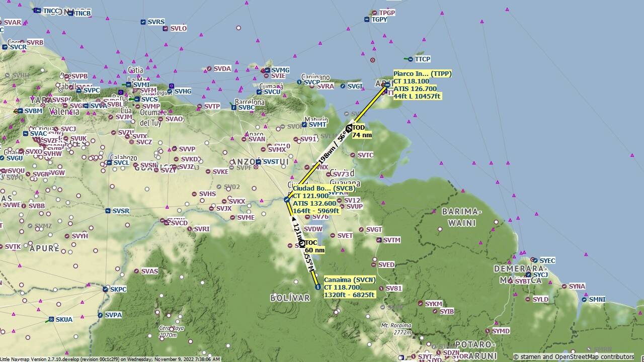This screenshot has height=362, width=644.
Task: Click the 'SYLD' airport label
Action: tap(540, 299)
